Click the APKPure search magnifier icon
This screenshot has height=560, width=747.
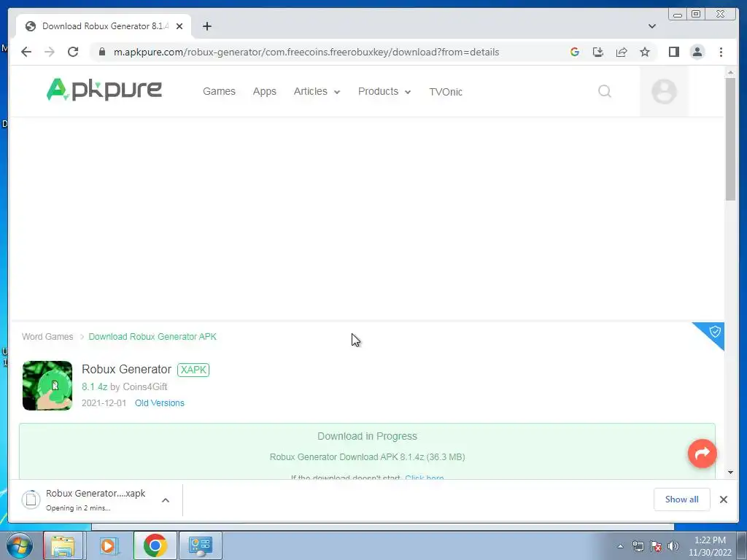[x=605, y=91]
